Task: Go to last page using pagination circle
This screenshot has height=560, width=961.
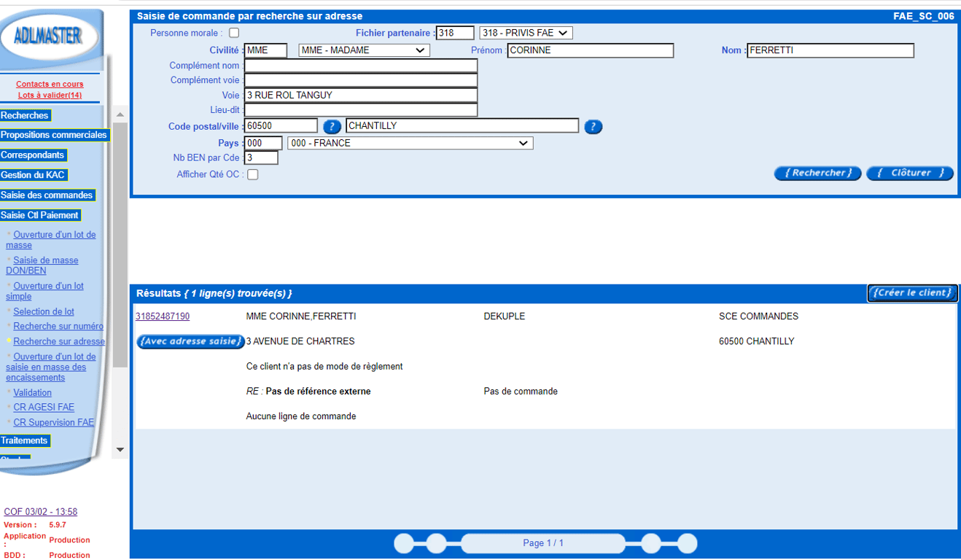Action: tap(687, 543)
